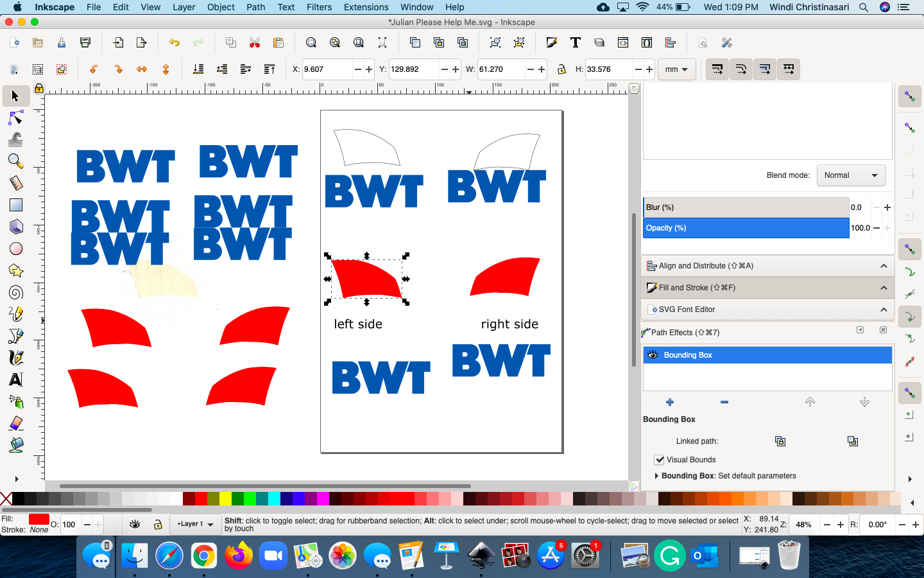Open Text and Font dialog icon
The height and width of the screenshot is (578, 924).
[x=575, y=42]
